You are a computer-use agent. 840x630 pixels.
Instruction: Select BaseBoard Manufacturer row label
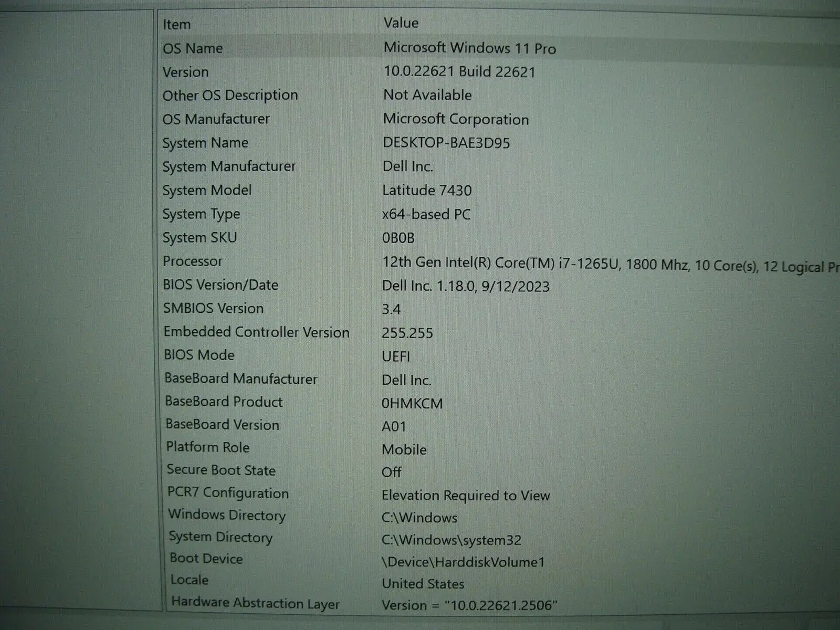[x=241, y=379]
